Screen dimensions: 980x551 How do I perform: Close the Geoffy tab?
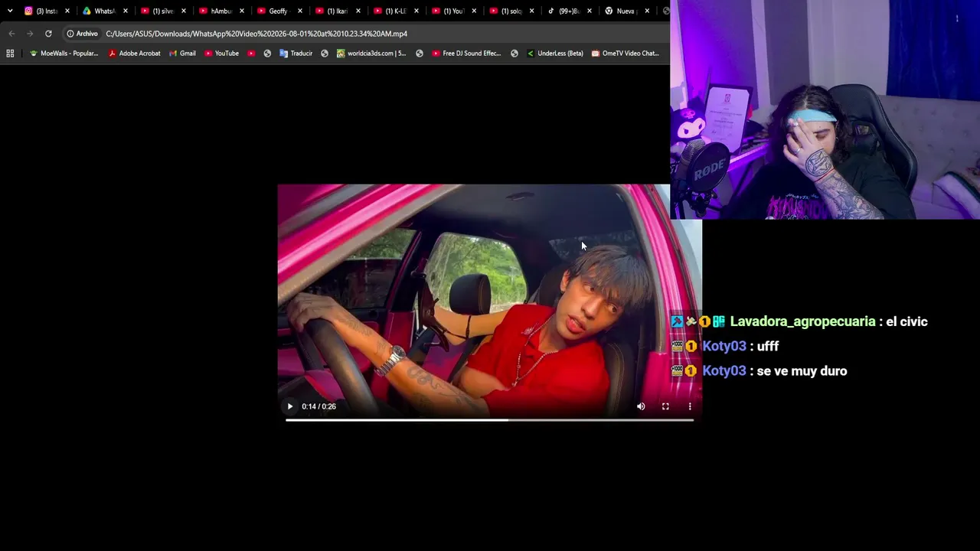click(299, 11)
